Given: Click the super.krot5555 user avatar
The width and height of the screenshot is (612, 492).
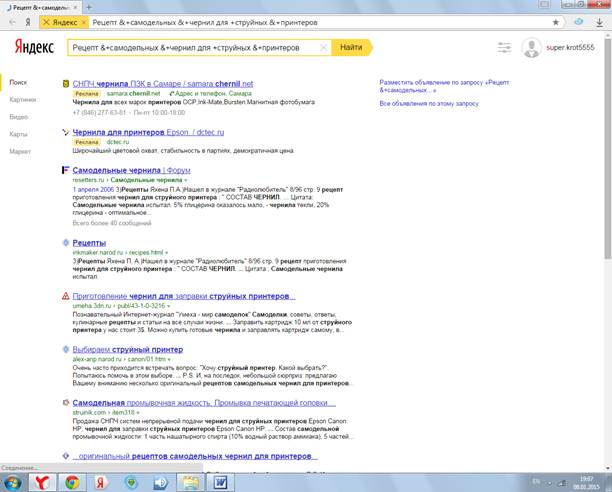Looking at the screenshot, I should (530, 47).
